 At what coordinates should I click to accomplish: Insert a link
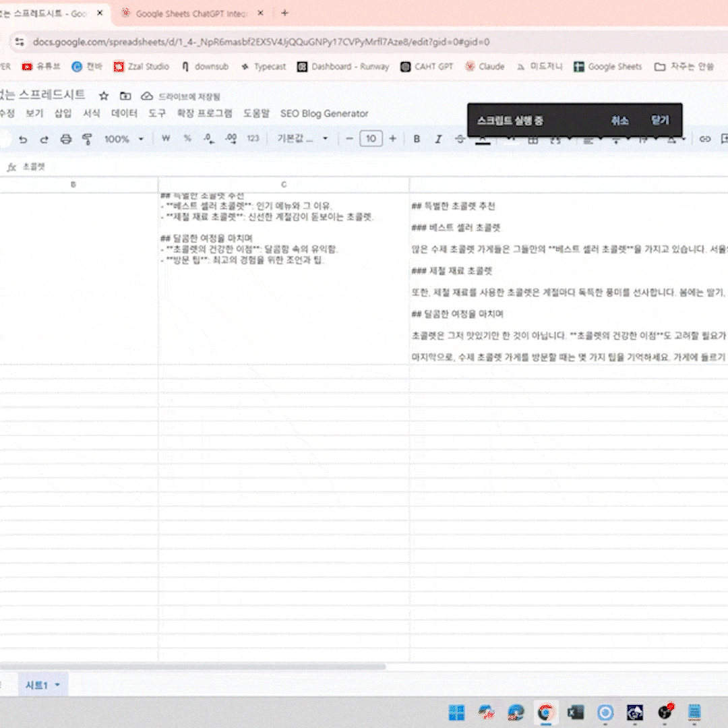[705, 139]
